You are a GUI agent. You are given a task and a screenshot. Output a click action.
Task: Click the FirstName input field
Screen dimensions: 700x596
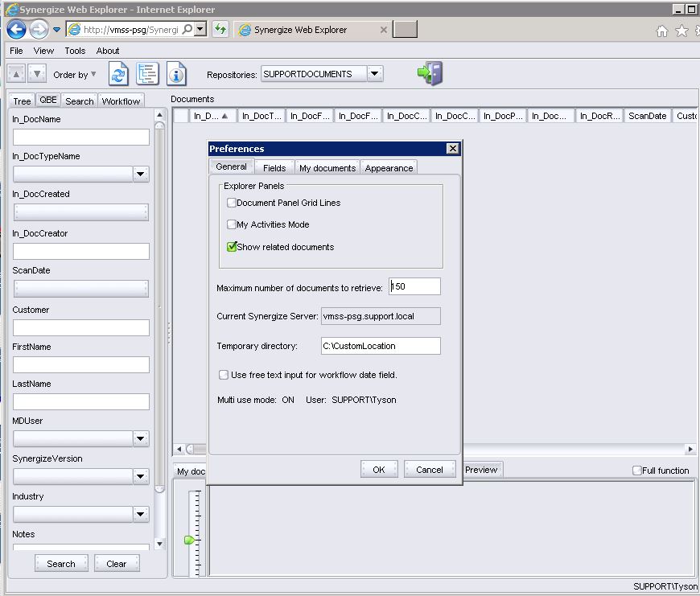click(x=80, y=364)
